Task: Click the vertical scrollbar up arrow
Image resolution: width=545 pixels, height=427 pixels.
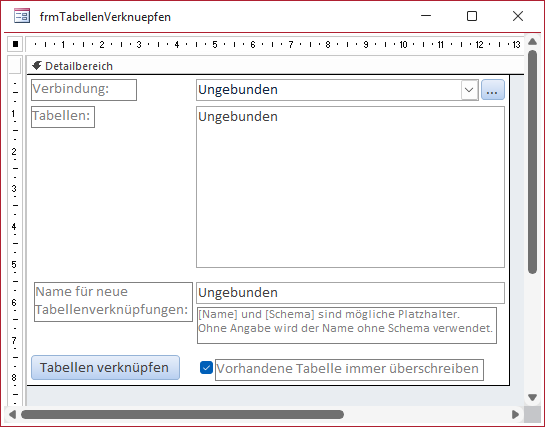Action: (x=532, y=42)
